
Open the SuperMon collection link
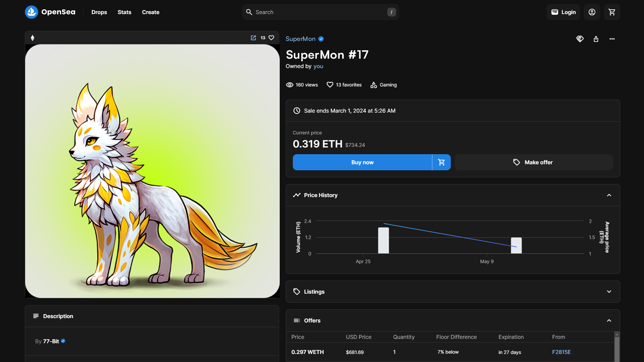[300, 39]
